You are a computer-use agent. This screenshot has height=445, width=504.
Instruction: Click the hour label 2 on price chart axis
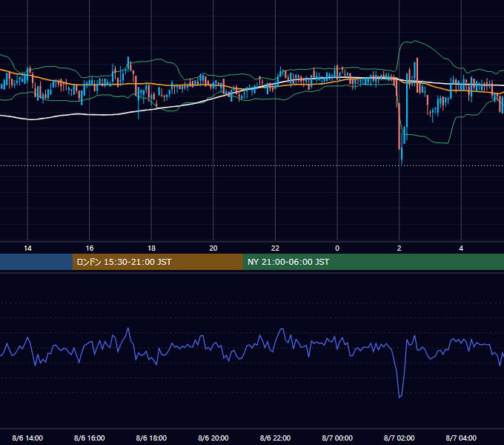[399, 248]
